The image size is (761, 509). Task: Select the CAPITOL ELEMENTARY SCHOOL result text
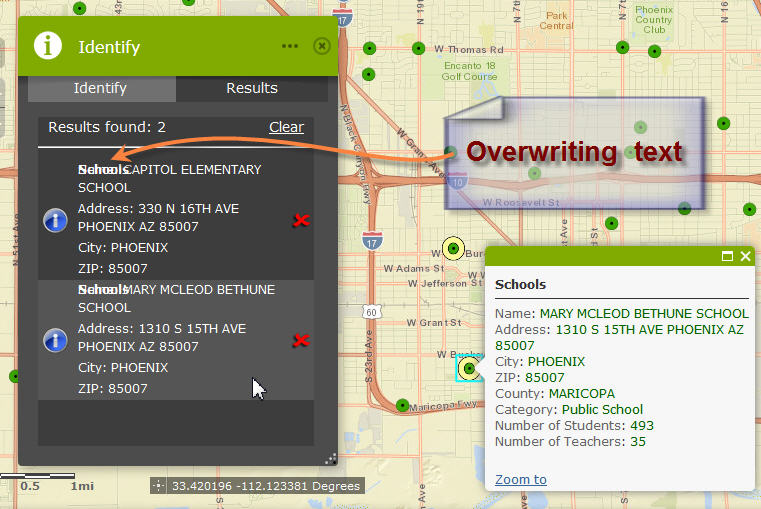click(170, 179)
